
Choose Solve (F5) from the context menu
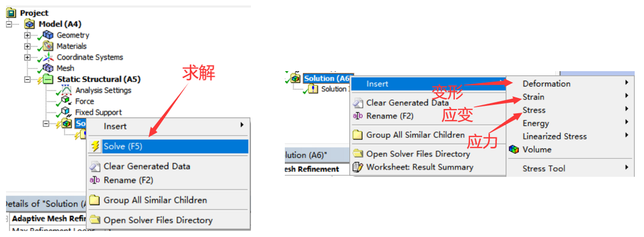[122, 147]
